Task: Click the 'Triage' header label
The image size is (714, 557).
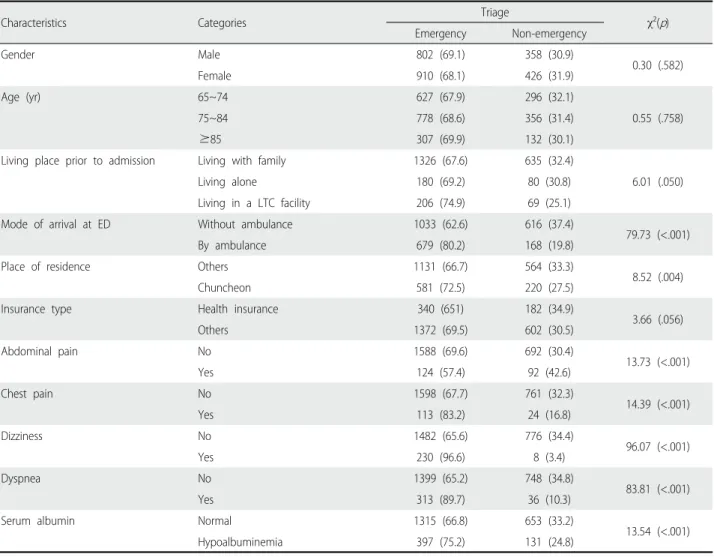Action: coord(495,12)
